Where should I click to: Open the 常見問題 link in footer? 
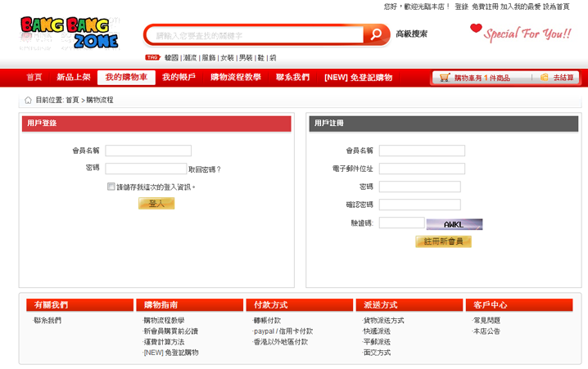pos(486,321)
